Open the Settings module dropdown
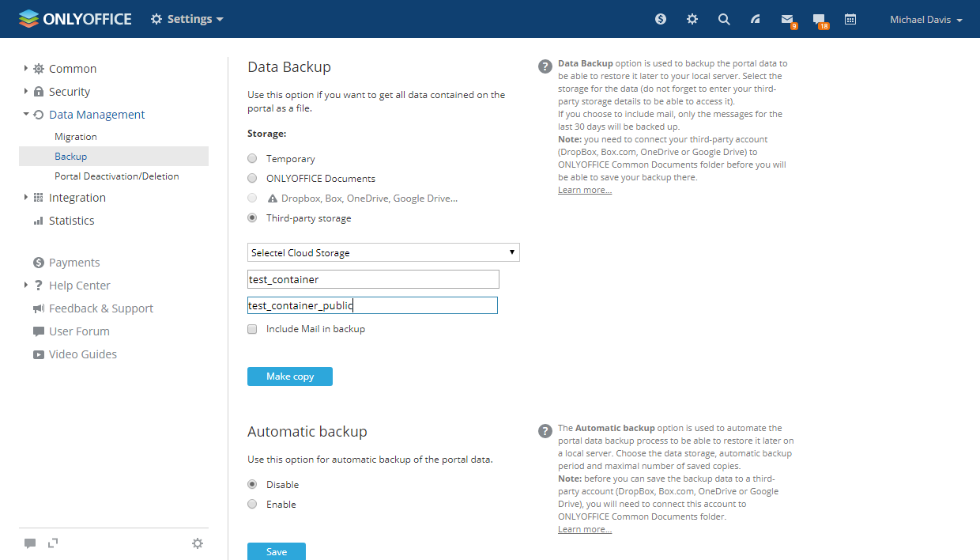This screenshot has width=980, height=560. 187,19
